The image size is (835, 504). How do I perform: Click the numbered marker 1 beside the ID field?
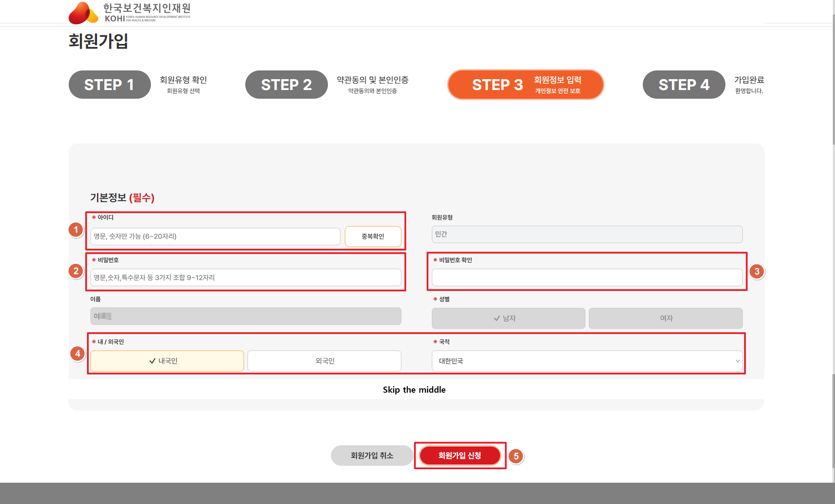click(x=76, y=230)
